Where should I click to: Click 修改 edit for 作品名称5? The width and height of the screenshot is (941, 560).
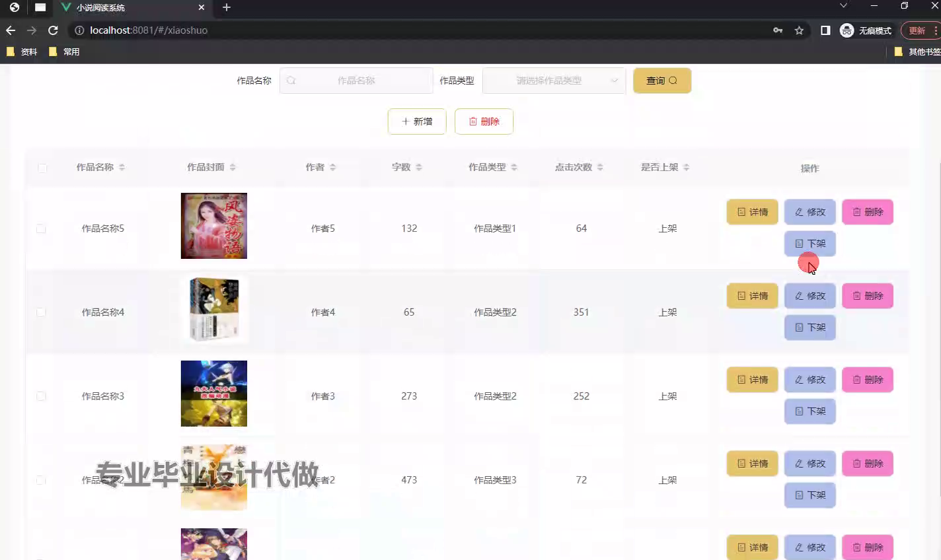810,212
